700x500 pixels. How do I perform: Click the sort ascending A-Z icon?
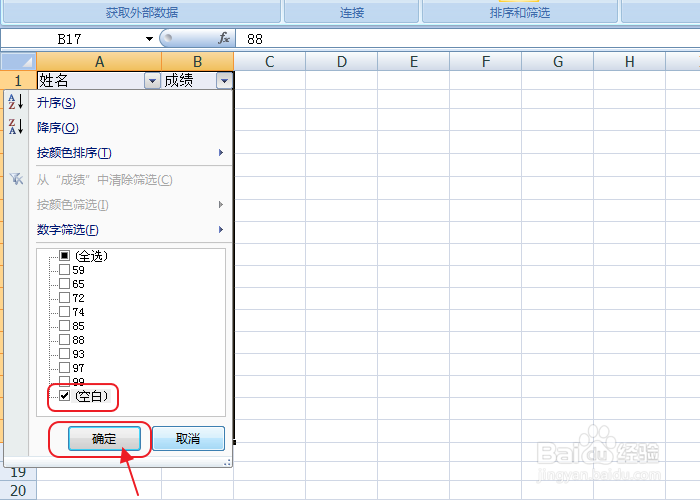16,102
